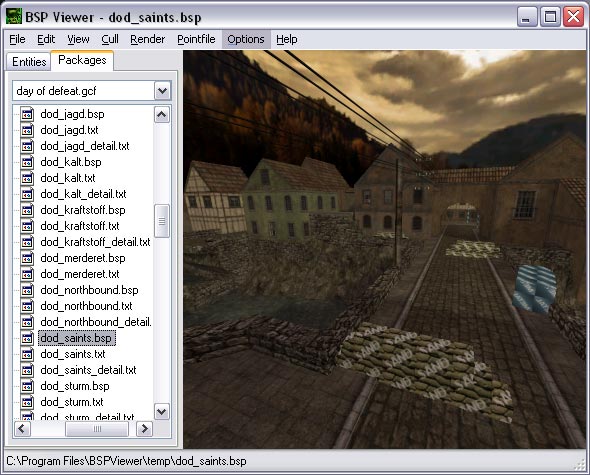Viewport: 590px width, 475px height.
Task: Open the Render menu
Action: [x=148, y=39]
